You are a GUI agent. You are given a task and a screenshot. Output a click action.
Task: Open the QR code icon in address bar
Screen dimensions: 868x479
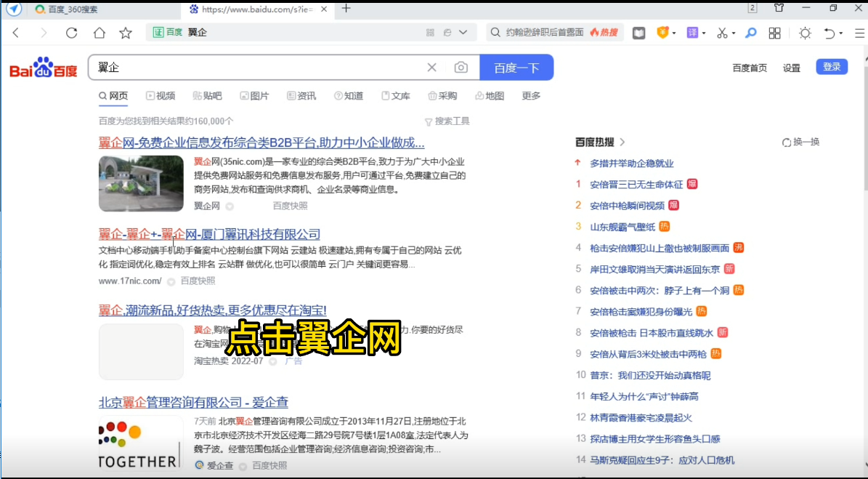[430, 33]
